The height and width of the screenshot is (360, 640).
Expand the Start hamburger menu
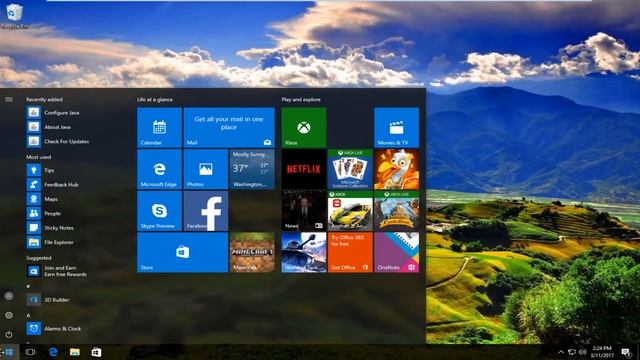click(9, 99)
